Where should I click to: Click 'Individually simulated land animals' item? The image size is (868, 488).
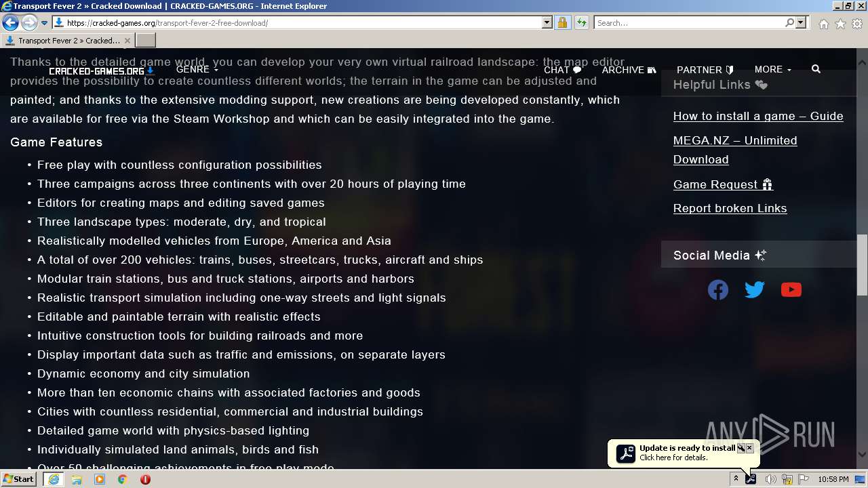[178, 449]
